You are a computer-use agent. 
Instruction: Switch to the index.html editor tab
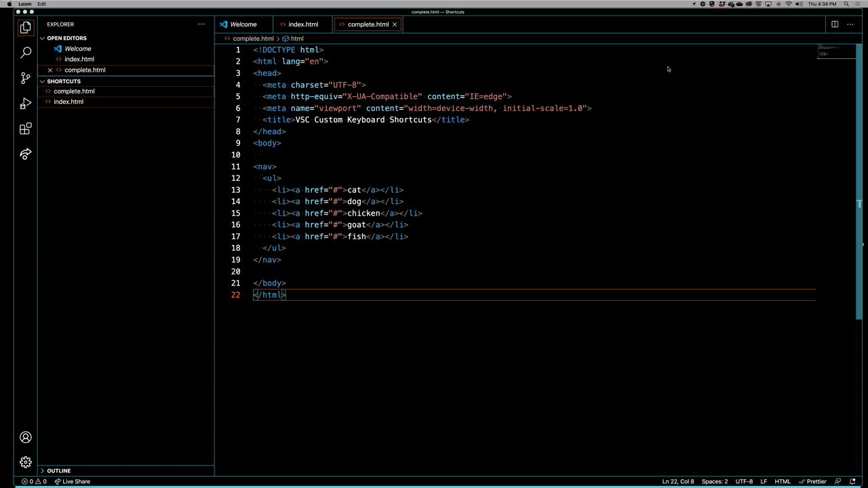pos(302,24)
